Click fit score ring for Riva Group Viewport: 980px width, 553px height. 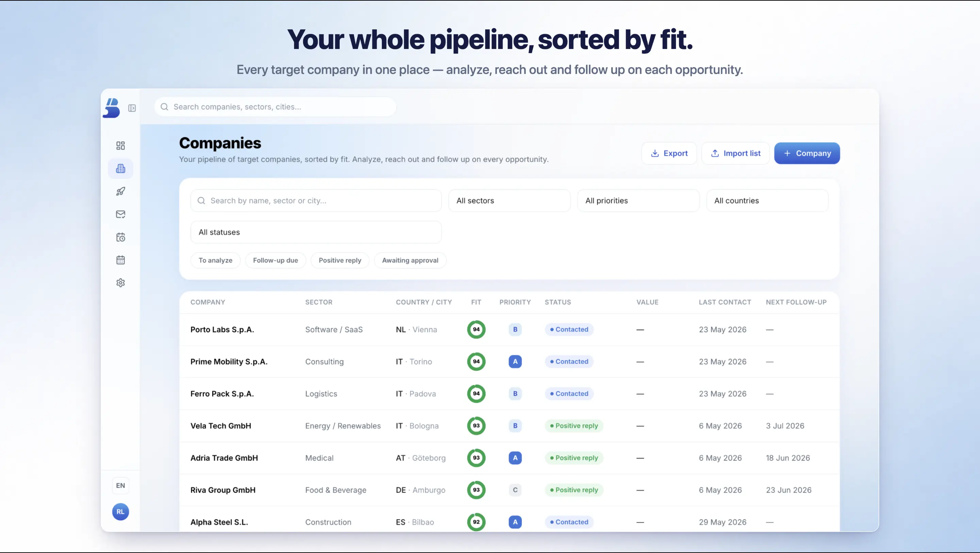point(476,490)
